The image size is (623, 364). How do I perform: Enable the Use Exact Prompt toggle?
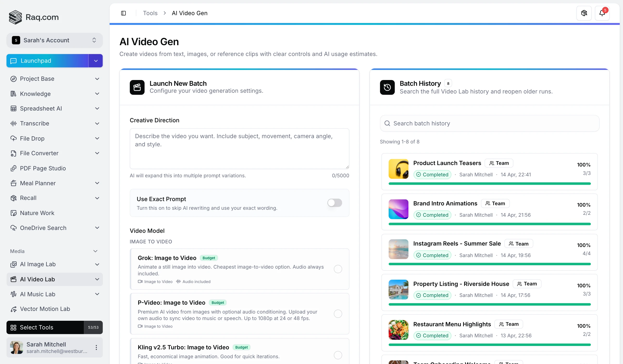(x=335, y=203)
